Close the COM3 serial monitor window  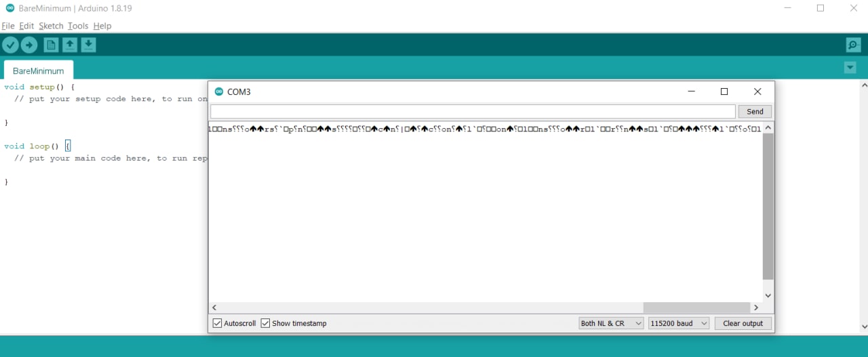757,91
